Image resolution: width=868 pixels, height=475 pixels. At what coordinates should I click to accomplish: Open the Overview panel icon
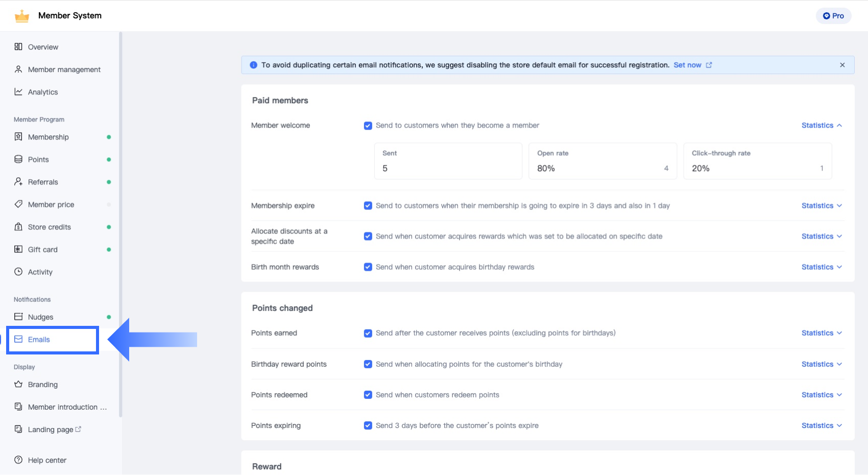click(18, 46)
